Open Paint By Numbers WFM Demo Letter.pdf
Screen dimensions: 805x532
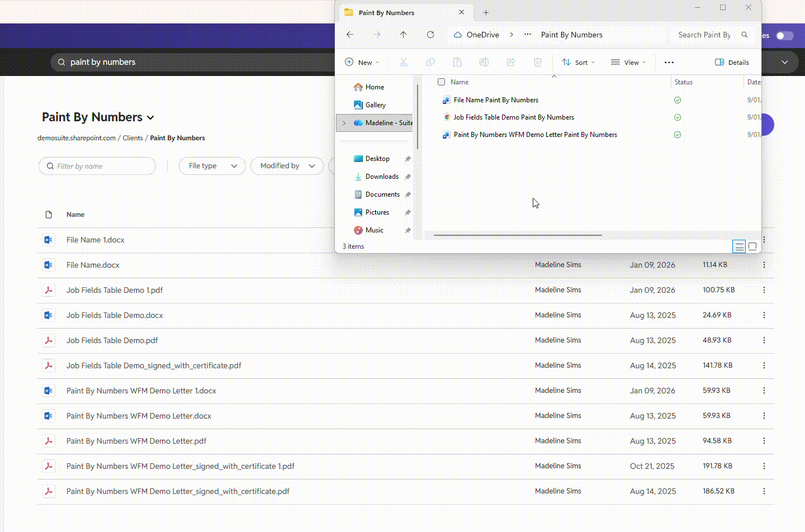(x=136, y=441)
